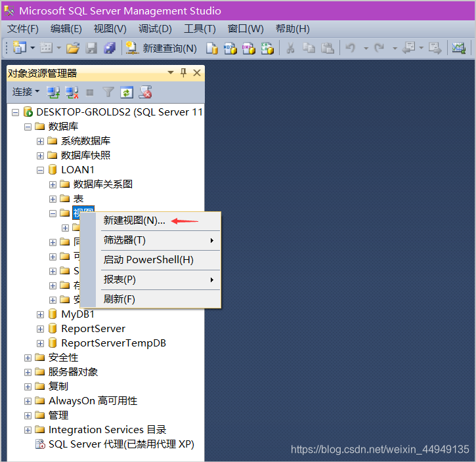Click the Disconnect server icon
476x462 pixels.
pyautogui.click(x=72, y=93)
